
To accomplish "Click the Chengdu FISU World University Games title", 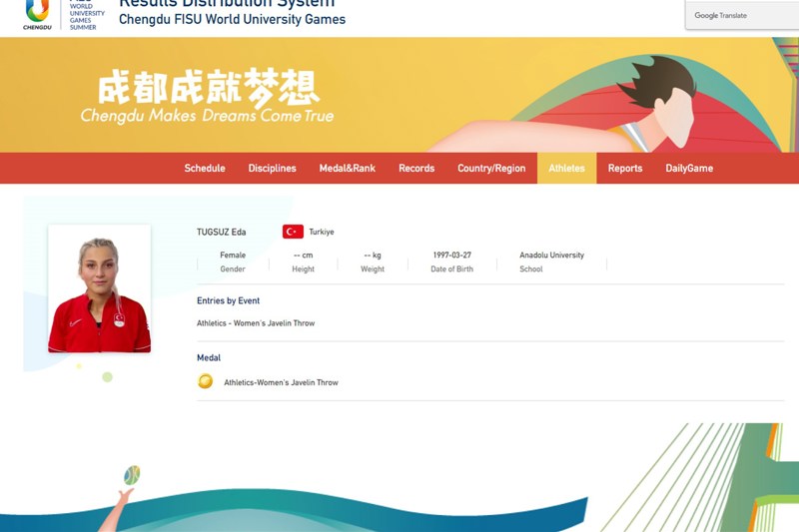I will click(x=232, y=20).
